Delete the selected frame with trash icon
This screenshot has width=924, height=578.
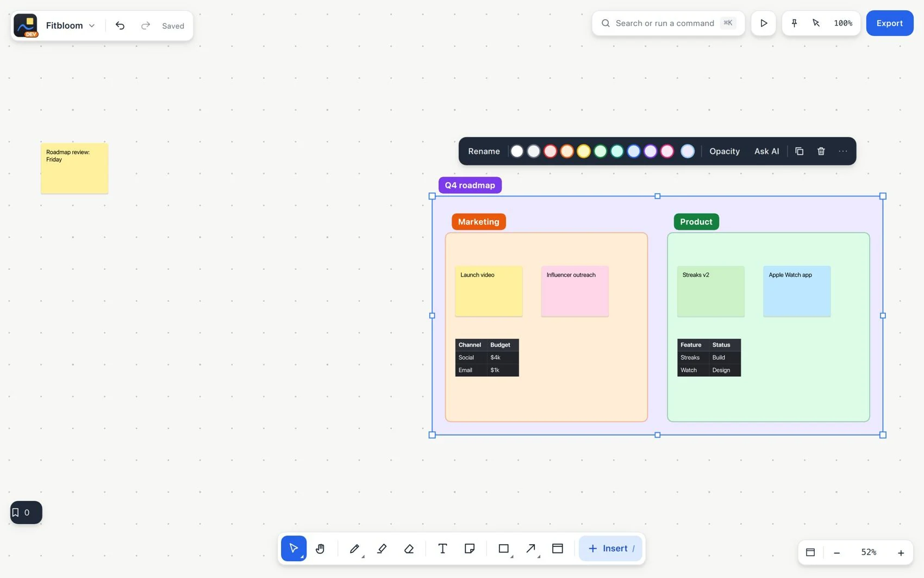821,151
